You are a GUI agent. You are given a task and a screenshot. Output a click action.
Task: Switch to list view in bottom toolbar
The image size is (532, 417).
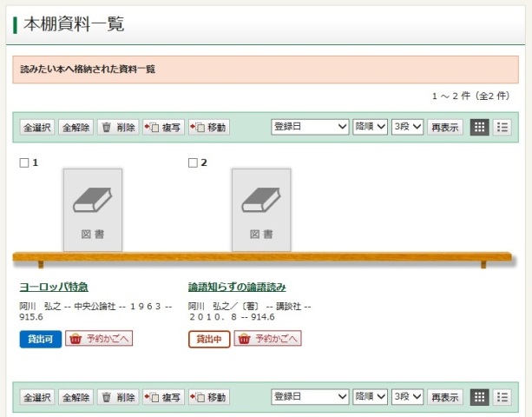(x=502, y=397)
